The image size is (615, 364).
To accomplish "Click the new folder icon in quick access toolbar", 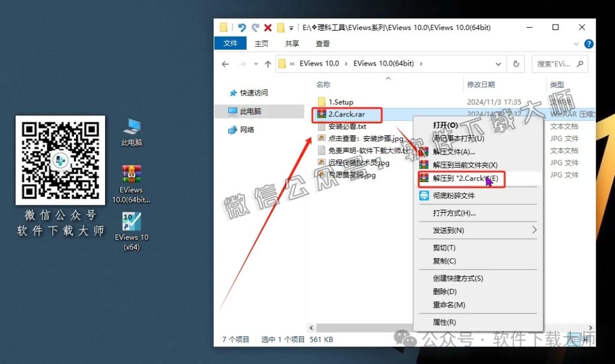I will click(x=223, y=27).
